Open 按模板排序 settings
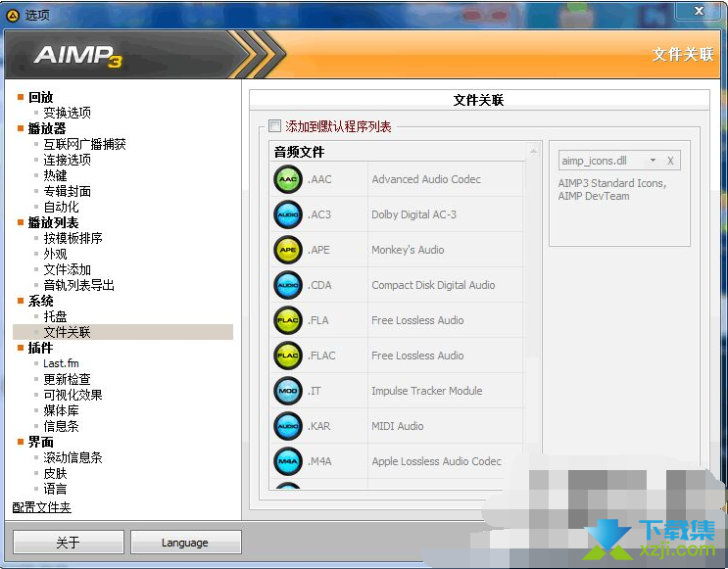Viewport: 728px width, 569px height. (73, 238)
